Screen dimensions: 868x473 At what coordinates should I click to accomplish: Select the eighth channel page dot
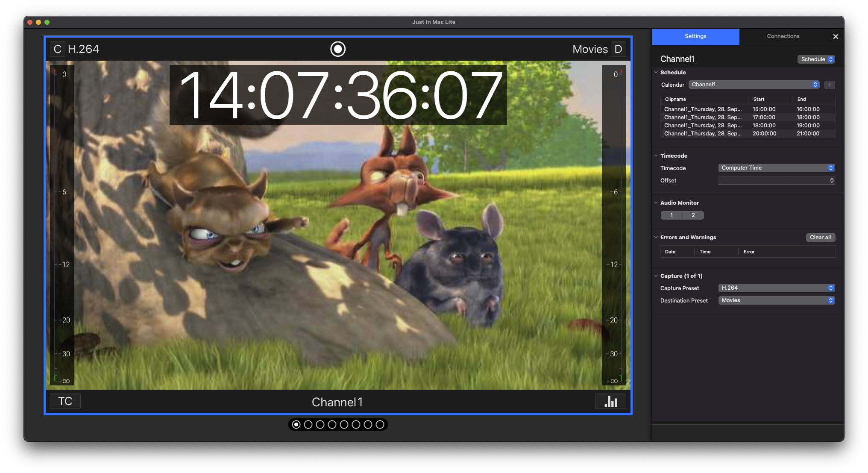[380, 425]
